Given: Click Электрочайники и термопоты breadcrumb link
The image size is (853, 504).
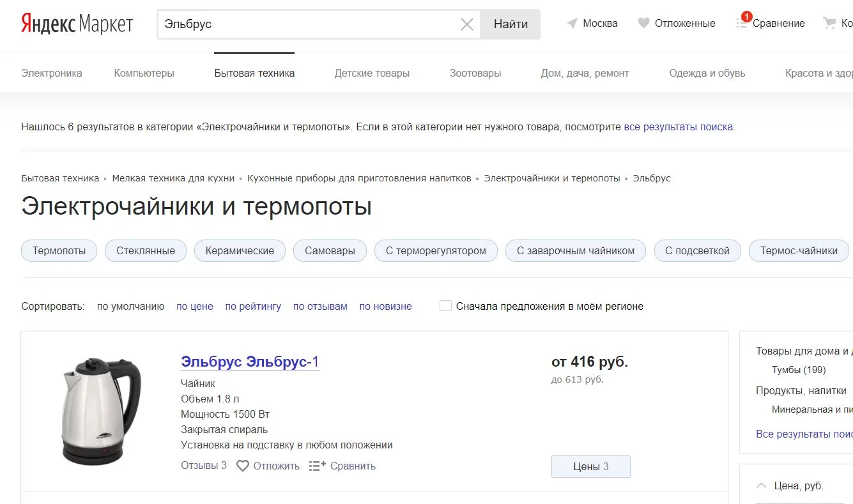Looking at the screenshot, I should coord(552,178).
